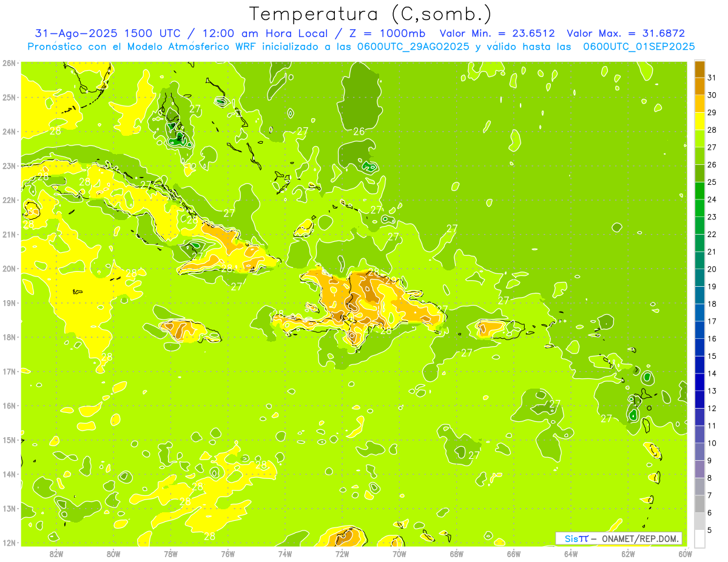The image size is (728, 562).
Task: Click the colorbar's '20' label
Action: coord(712,269)
